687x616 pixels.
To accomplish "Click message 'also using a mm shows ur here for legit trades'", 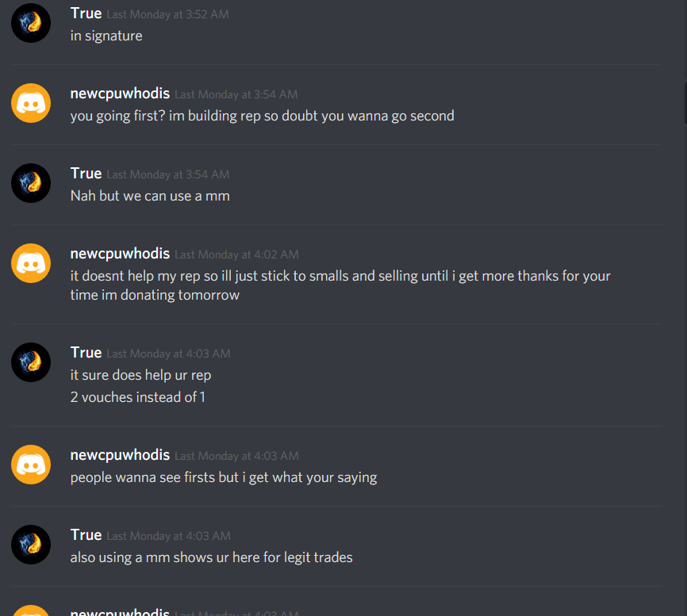I will click(211, 557).
